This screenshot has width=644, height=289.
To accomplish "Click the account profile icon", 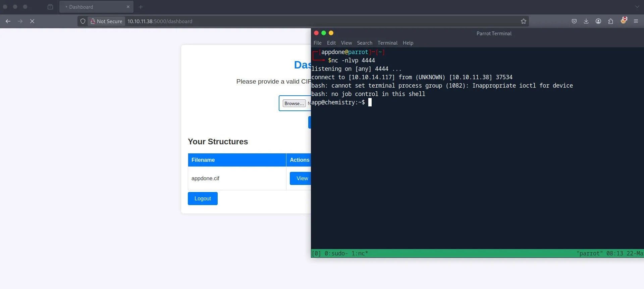I will [x=598, y=21].
